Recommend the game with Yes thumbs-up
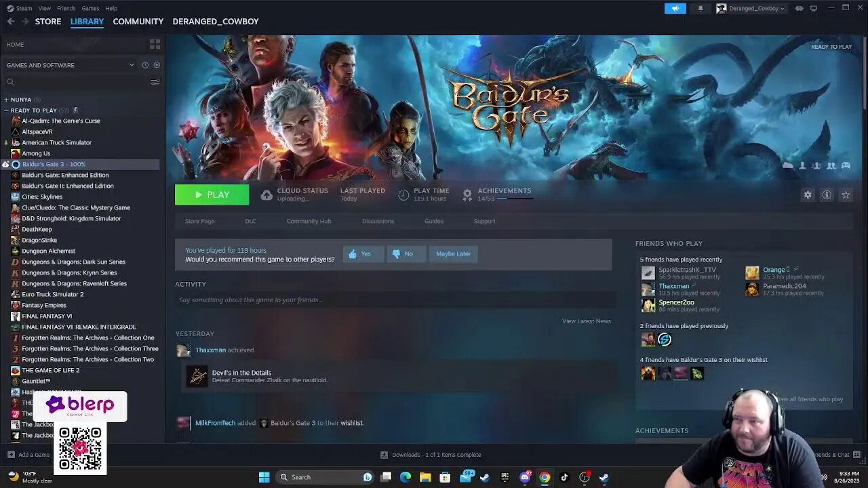Screen dimensions: 868x488 [363, 253]
